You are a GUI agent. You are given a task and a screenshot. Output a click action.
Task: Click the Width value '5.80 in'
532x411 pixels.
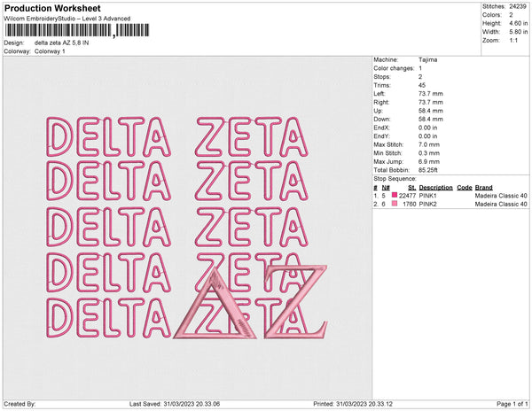coord(519,32)
